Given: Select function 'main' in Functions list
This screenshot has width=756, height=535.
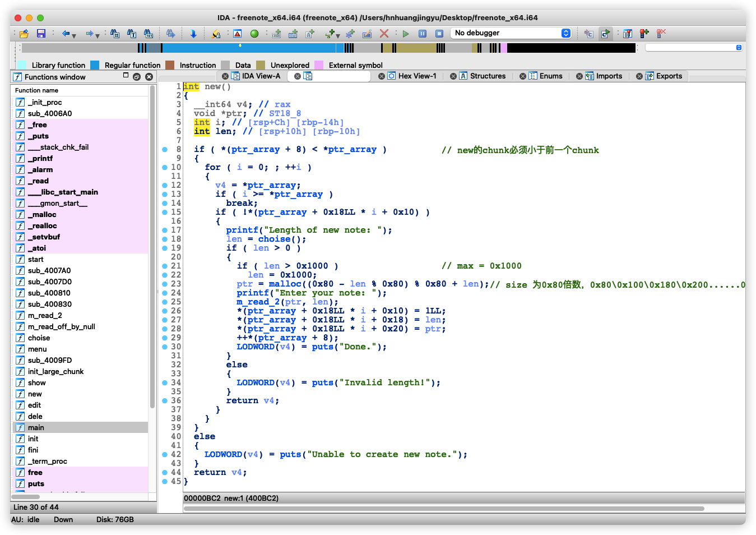Looking at the screenshot, I should coord(80,427).
